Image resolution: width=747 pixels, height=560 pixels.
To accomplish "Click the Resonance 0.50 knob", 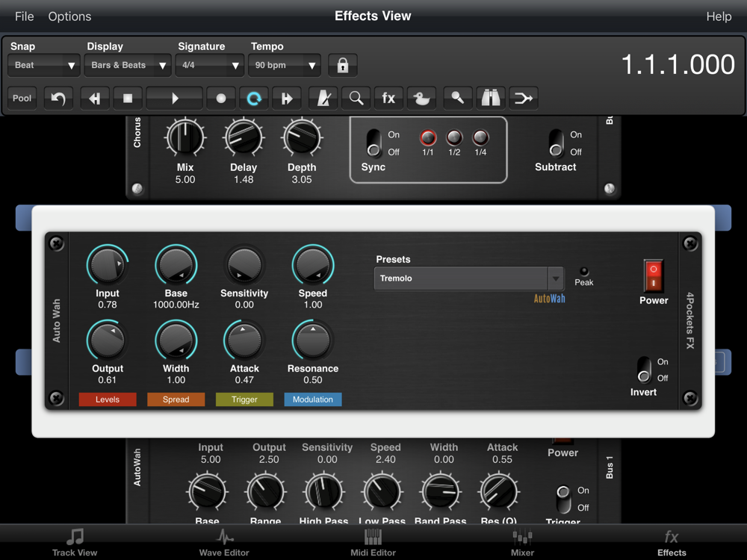I will point(313,340).
